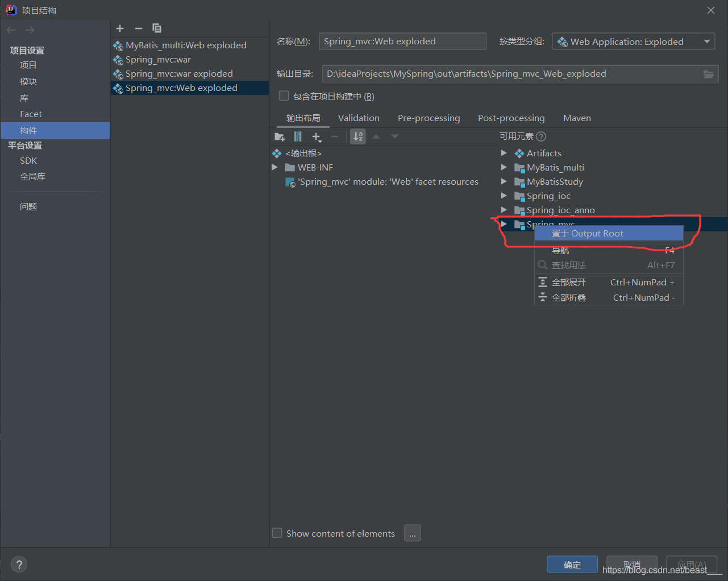The image size is (728, 581).
Task: Select Spring_mvc:war artifact
Action: pos(190,60)
